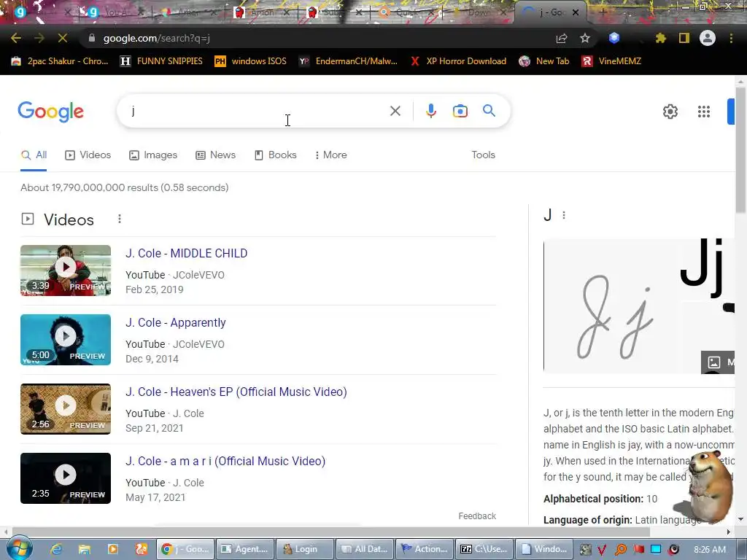Submit search with magnifier icon
The width and height of the screenshot is (747, 560).
489,111
